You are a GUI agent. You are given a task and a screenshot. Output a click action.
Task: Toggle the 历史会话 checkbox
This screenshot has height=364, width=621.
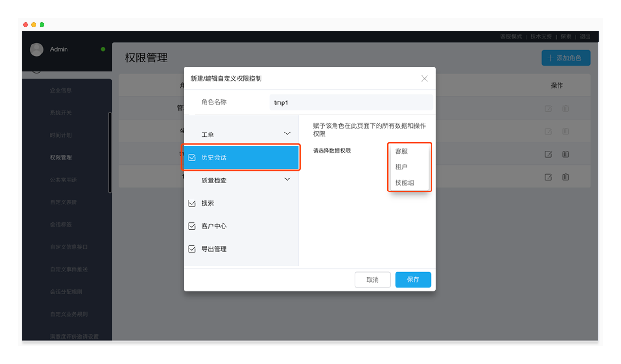coord(192,158)
